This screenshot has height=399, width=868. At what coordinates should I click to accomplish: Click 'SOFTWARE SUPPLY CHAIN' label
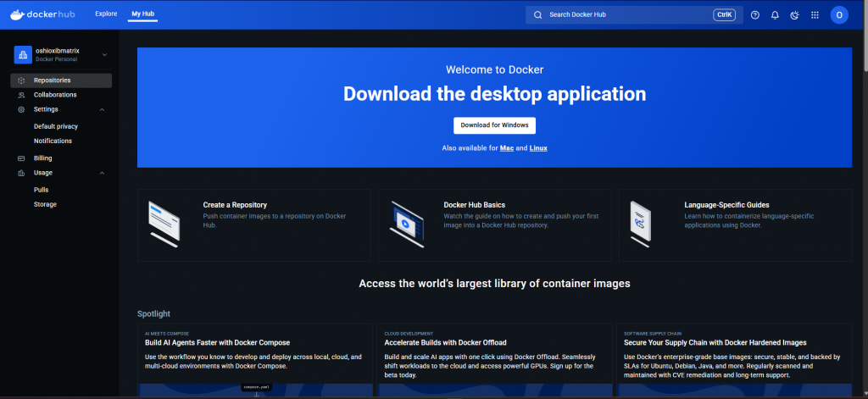pyautogui.click(x=653, y=334)
